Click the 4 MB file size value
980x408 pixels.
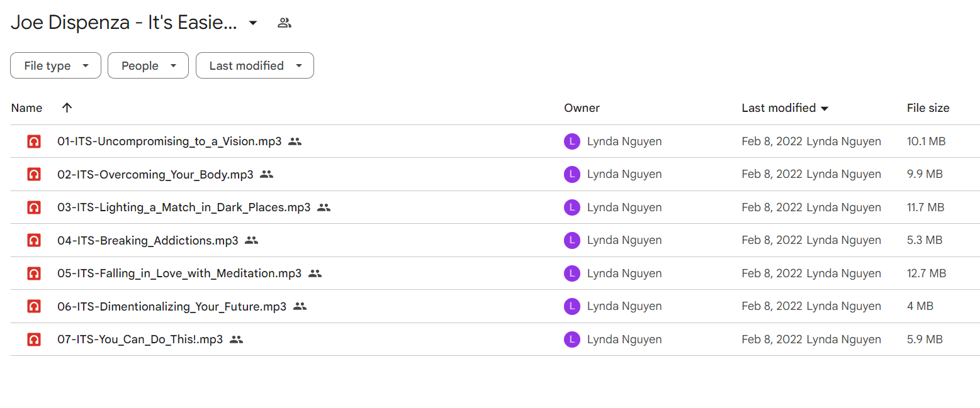point(920,306)
